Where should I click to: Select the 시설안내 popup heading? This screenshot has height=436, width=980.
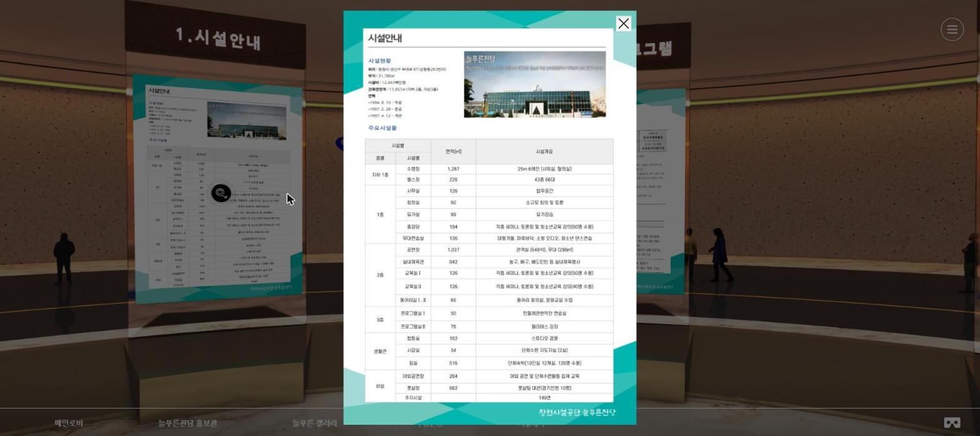pos(385,38)
